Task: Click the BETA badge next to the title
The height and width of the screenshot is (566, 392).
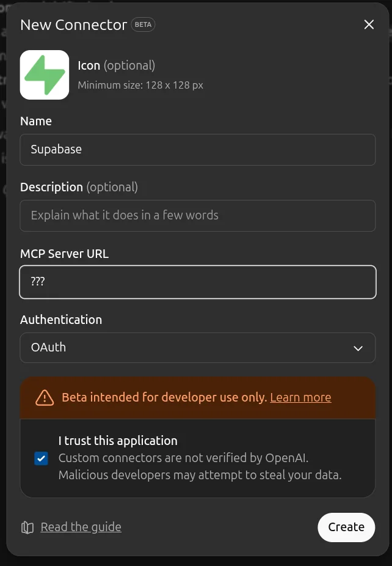Action: (144, 25)
